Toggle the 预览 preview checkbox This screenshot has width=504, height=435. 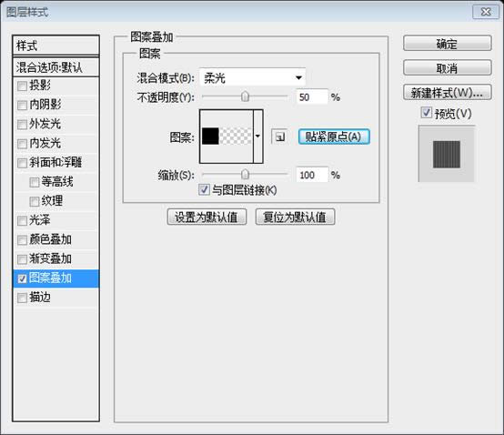426,113
